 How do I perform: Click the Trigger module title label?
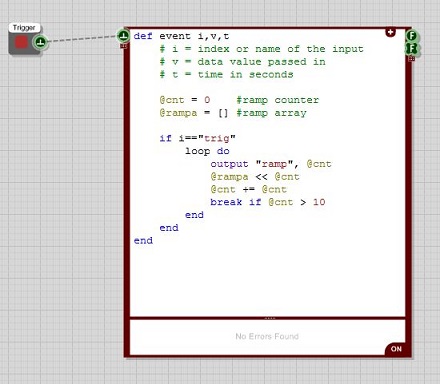pos(24,28)
